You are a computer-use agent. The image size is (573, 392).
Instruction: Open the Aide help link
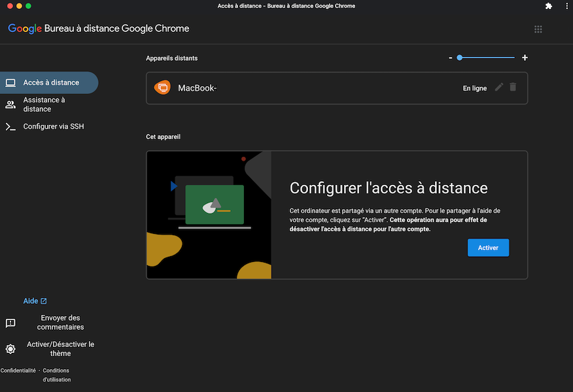coord(35,301)
